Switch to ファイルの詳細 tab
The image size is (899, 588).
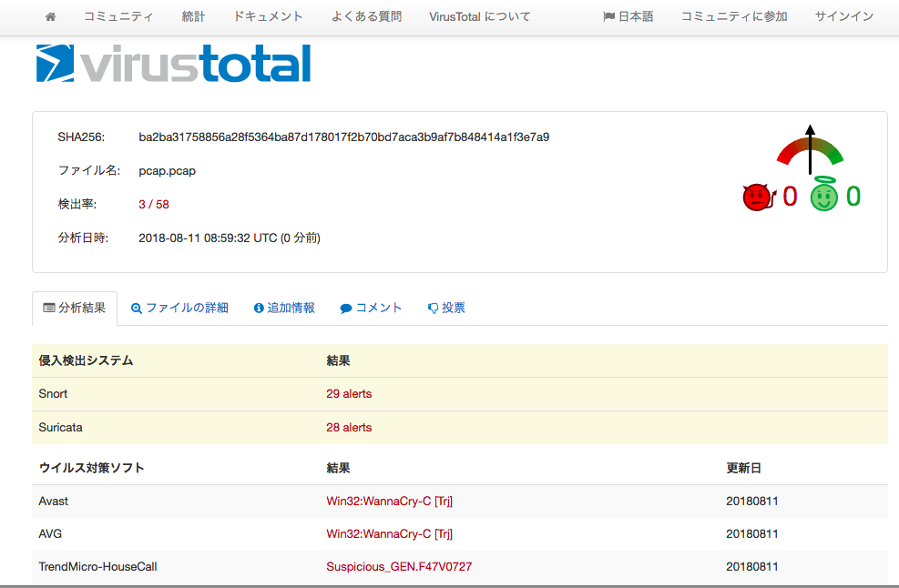click(179, 309)
